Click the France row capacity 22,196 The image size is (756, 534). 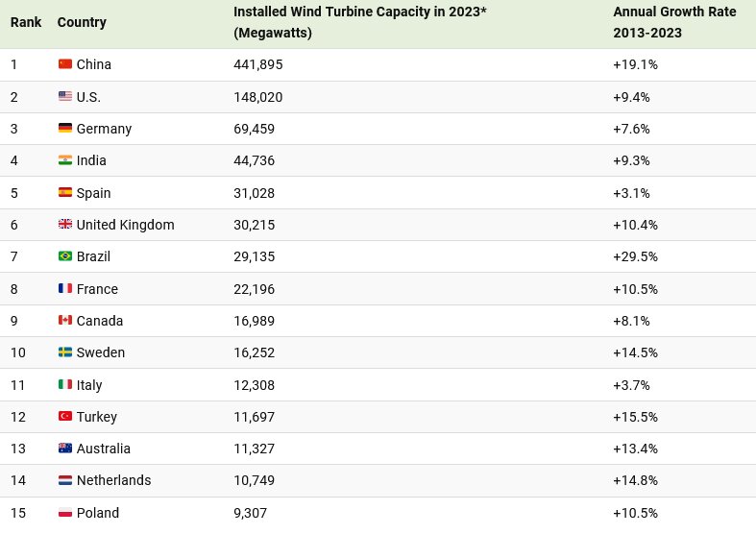255,289
